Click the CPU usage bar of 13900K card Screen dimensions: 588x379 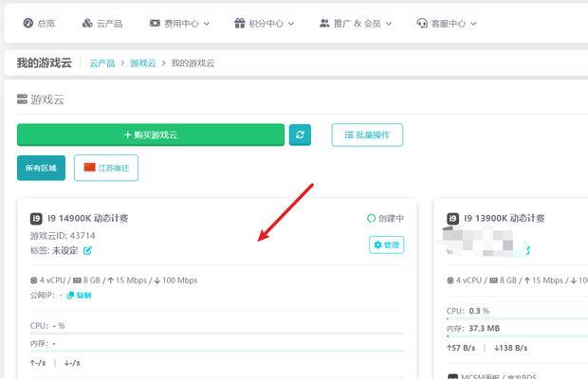click(517, 318)
